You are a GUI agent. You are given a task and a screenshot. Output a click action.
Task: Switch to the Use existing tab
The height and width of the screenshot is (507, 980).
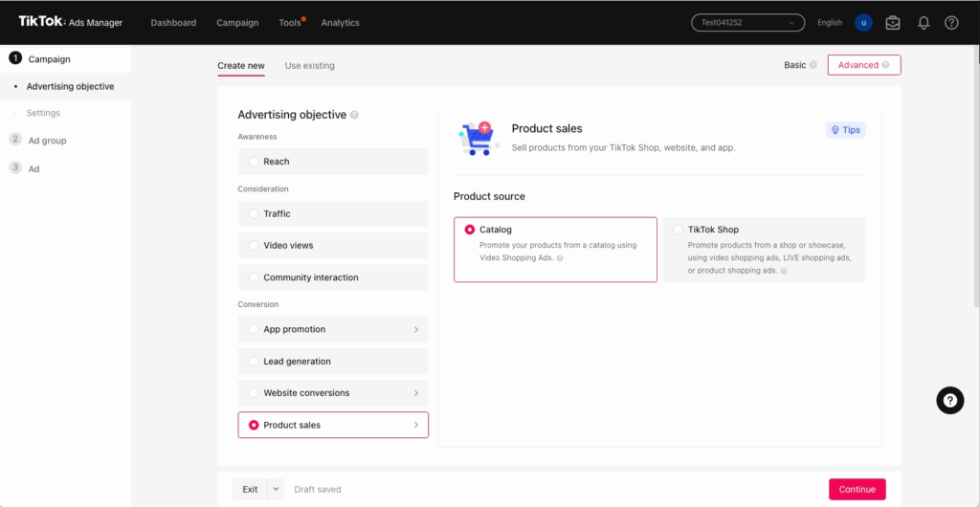[x=309, y=66]
